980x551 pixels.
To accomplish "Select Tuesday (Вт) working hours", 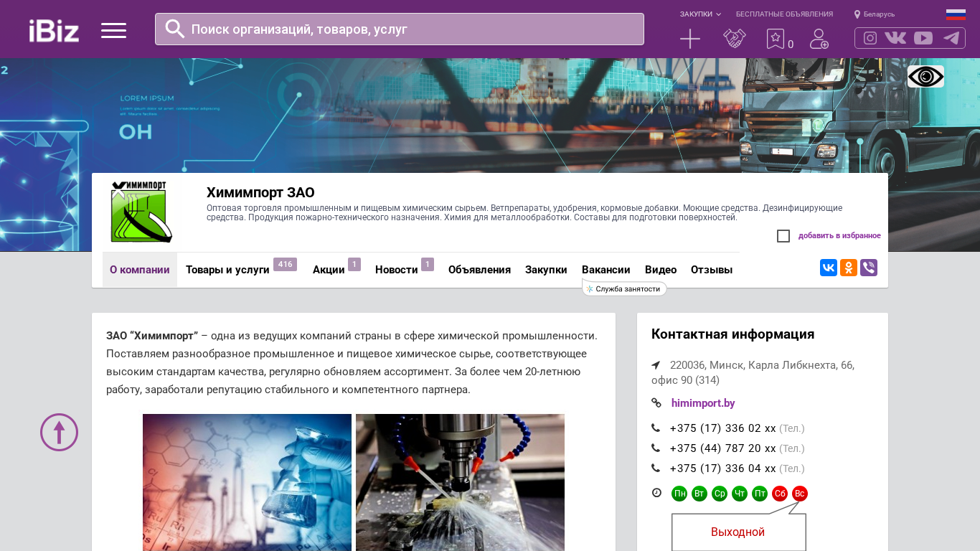I will [x=699, y=494].
